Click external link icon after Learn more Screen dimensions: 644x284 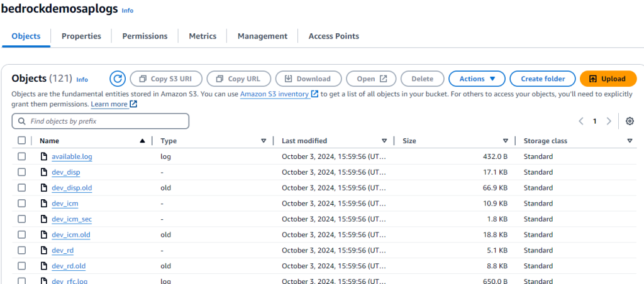(133, 104)
